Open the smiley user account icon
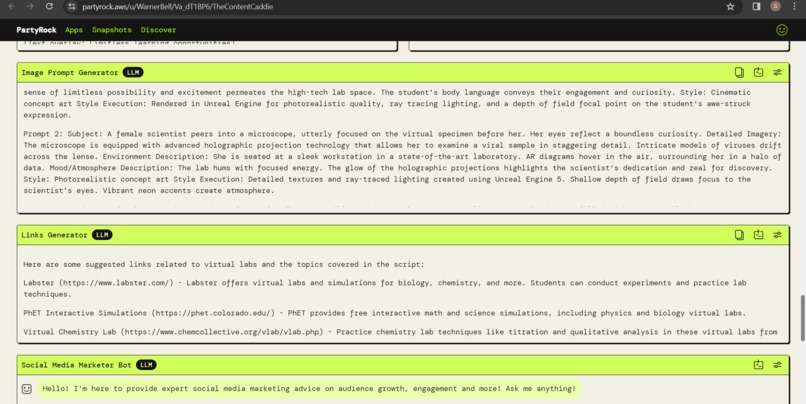Viewport: 806px width, 404px height. [x=781, y=30]
